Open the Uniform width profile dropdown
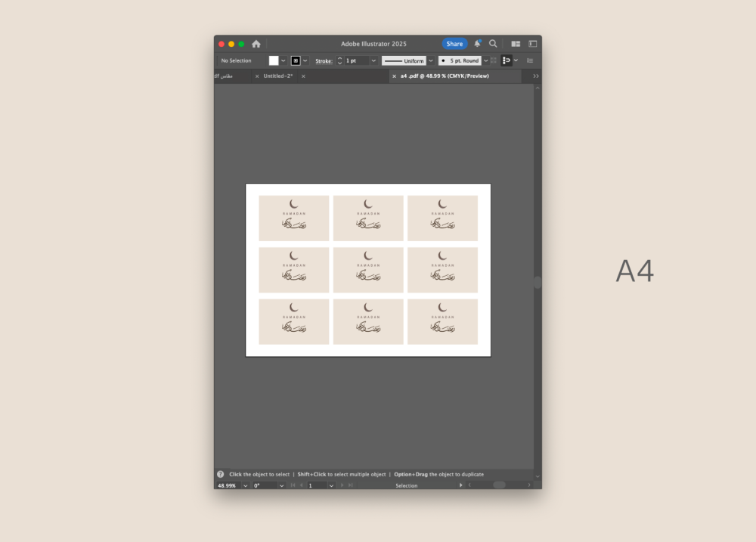The image size is (756, 542). (431, 60)
